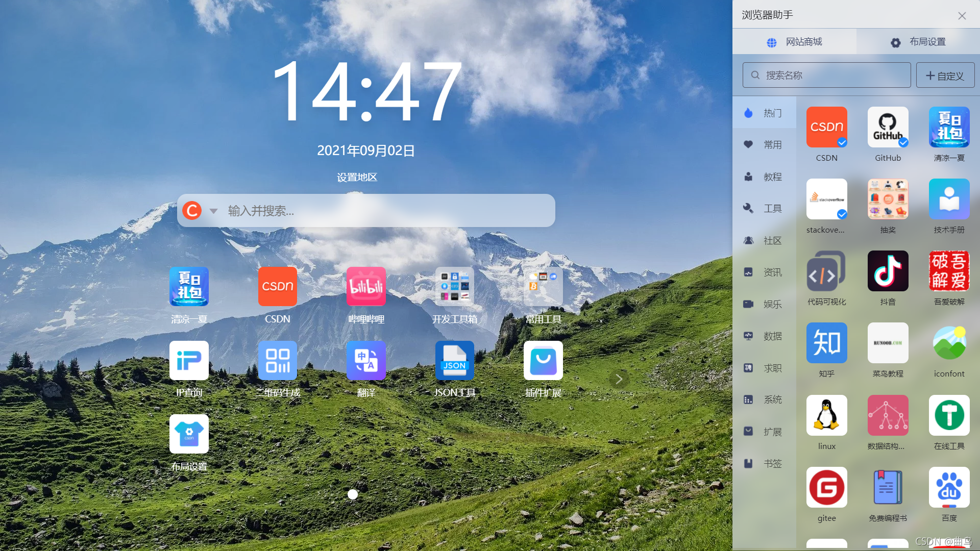Open the 常用工具 folder icon
The height and width of the screenshot is (551, 980).
point(543,286)
